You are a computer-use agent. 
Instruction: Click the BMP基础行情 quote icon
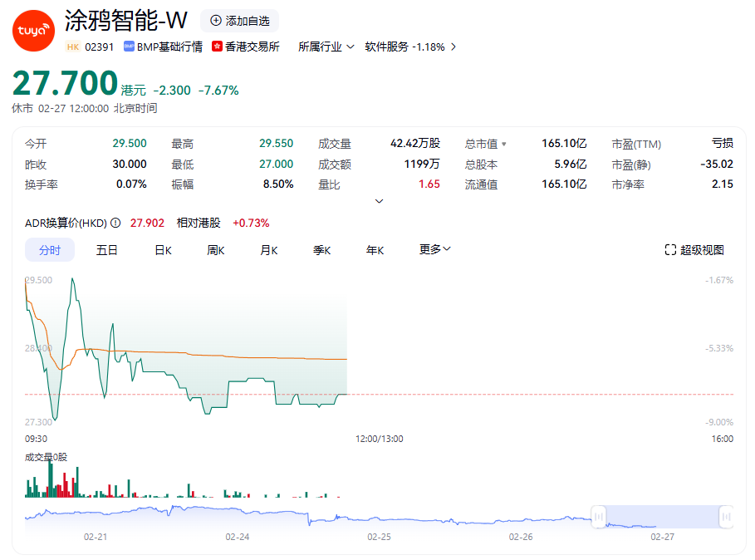(x=129, y=47)
